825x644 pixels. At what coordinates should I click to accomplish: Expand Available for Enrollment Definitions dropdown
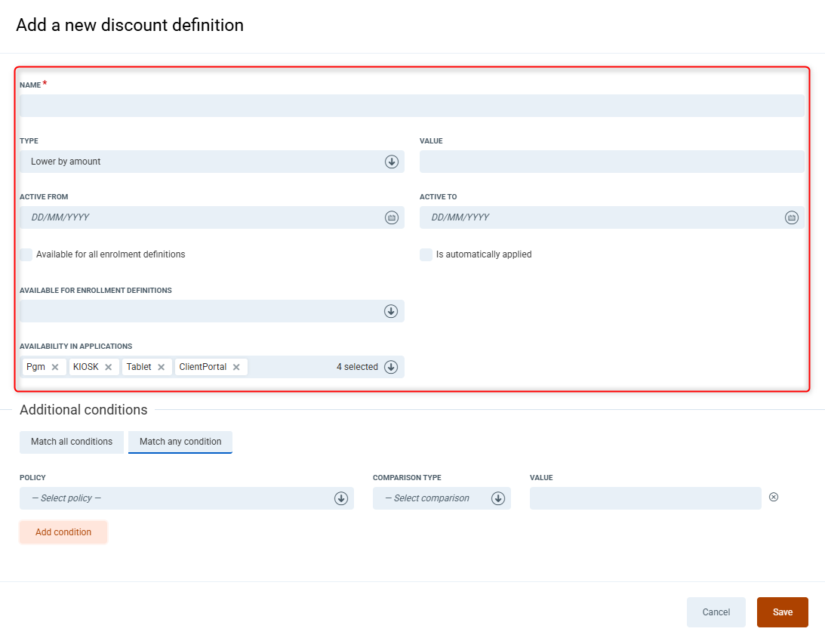(x=391, y=311)
